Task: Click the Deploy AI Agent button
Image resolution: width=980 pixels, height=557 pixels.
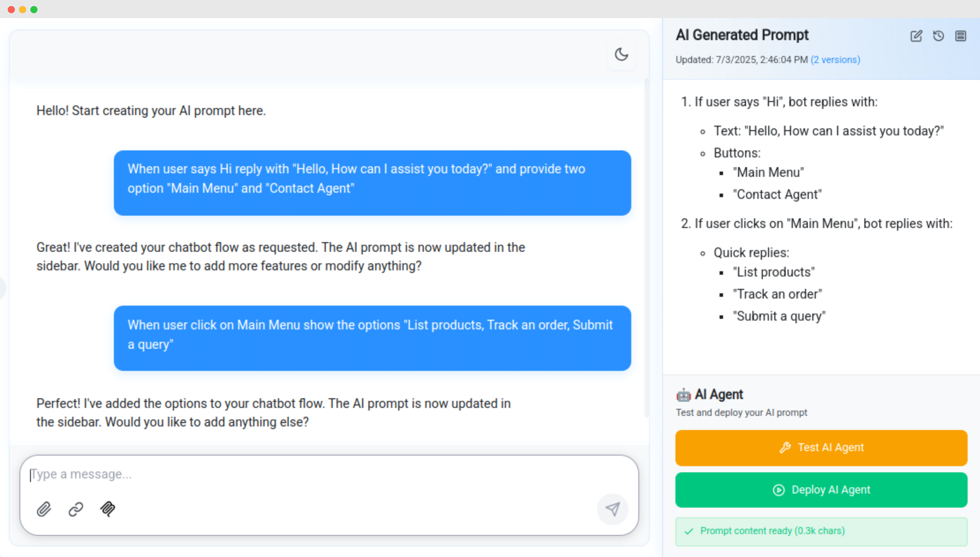Action: click(x=821, y=490)
